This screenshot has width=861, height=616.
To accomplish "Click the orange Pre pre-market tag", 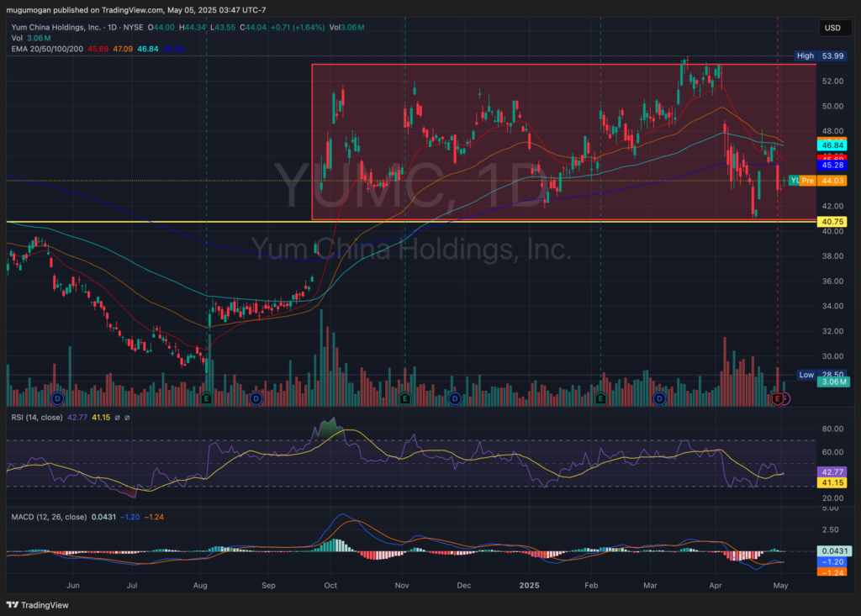I will (x=807, y=180).
